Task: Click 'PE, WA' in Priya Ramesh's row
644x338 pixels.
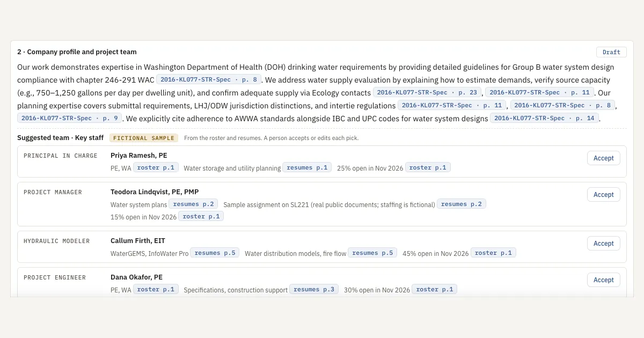Action: [x=121, y=168]
